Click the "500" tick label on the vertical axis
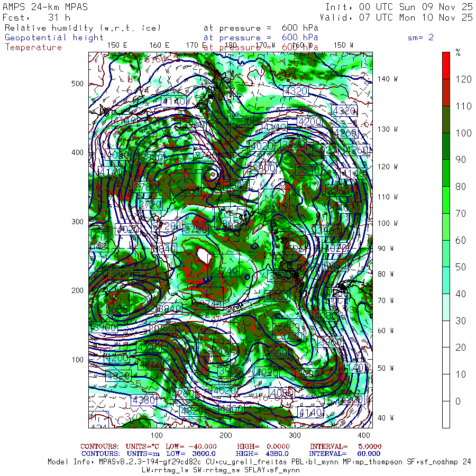Screen dimensions: 476x476 pyautogui.click(x=78, y=84)
